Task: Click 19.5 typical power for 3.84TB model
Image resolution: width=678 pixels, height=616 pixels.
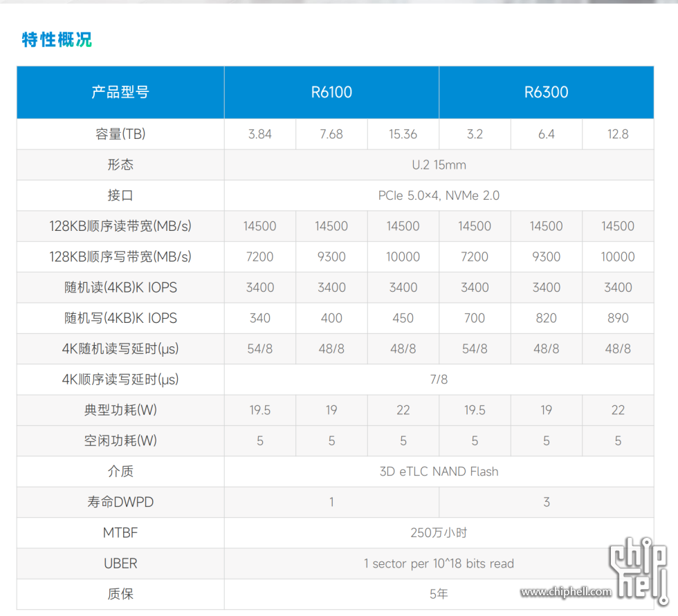Action: coord(260,411)
